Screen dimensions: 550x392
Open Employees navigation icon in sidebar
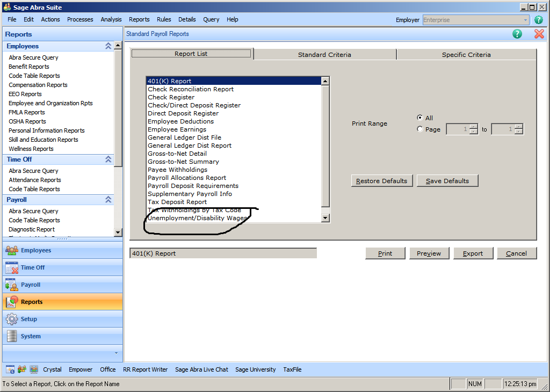pyautogui.click(x=12, y=250)
